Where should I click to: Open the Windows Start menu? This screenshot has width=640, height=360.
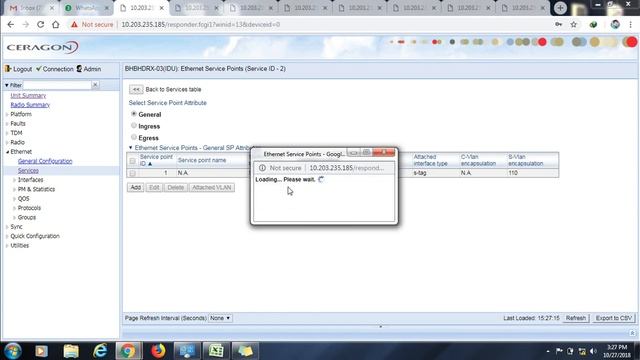coord(13,351)
